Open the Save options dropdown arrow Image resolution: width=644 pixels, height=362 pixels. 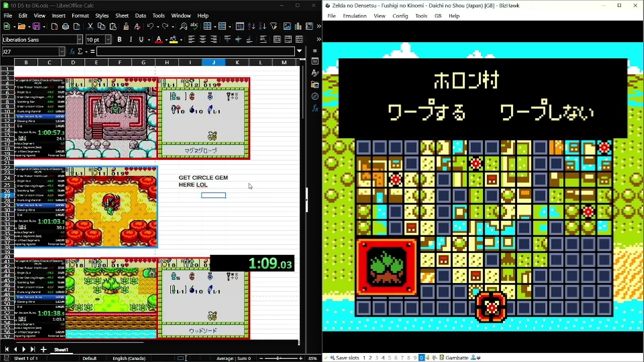[x=43, y=26]
